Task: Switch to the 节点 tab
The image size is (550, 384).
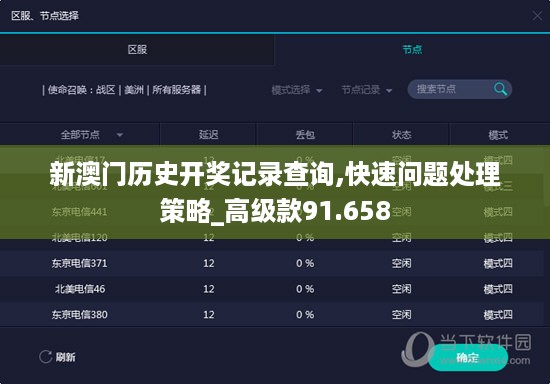Action: click(x=412, y=49)
